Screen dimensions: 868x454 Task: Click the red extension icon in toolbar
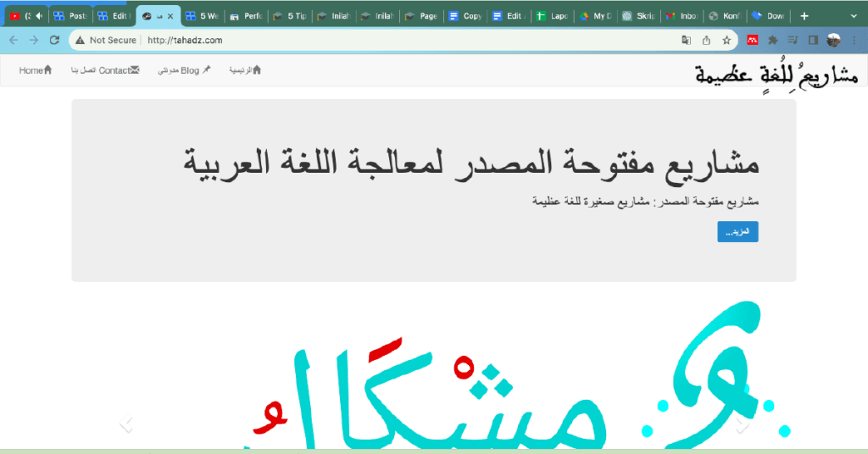753,40
